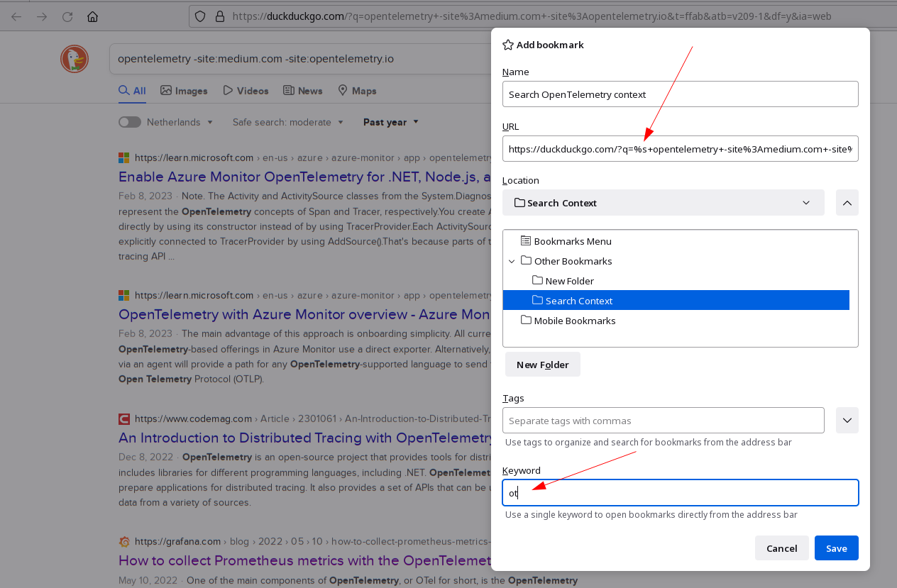
Task: Select the Search Context folder row
Action: [676, 301]
